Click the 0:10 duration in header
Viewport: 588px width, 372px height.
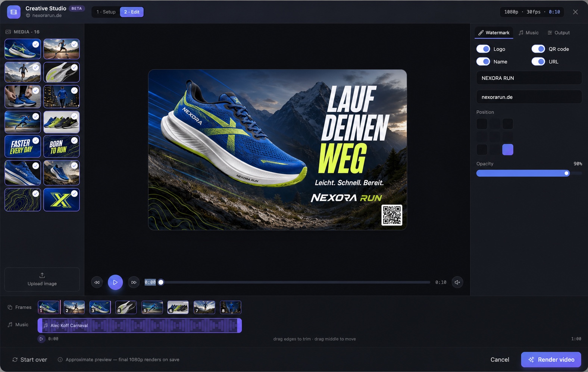click(554, 12)
